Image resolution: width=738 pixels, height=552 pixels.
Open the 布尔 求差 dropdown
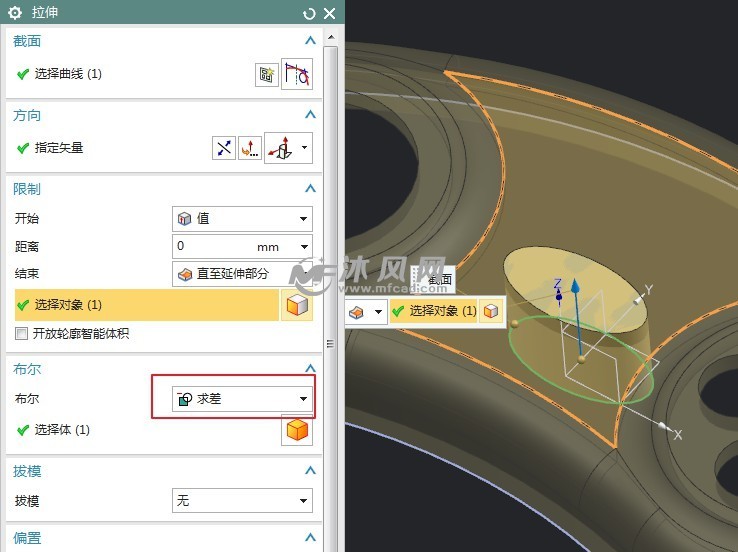pyautogui.click(x=242, y=399)
